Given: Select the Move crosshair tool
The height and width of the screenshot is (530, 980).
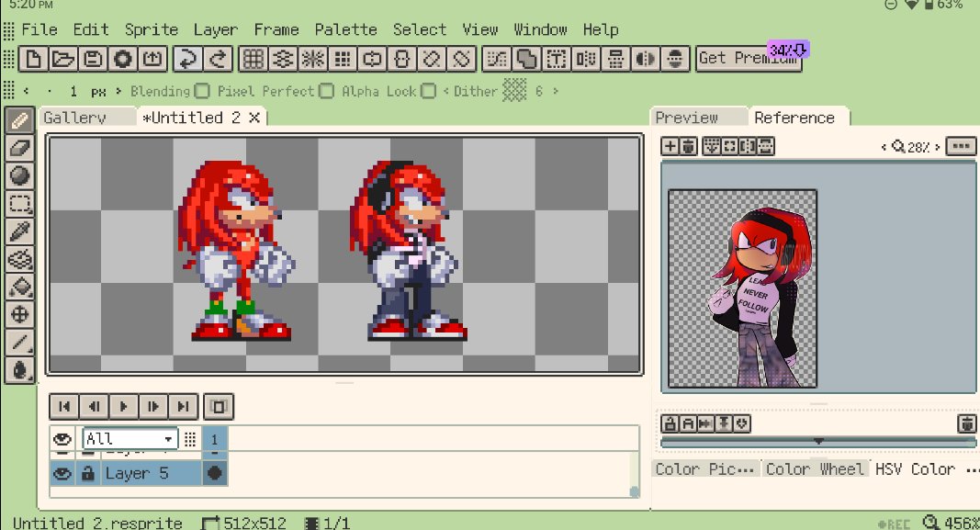Looking at the screenshot, I should coord(19,314).
